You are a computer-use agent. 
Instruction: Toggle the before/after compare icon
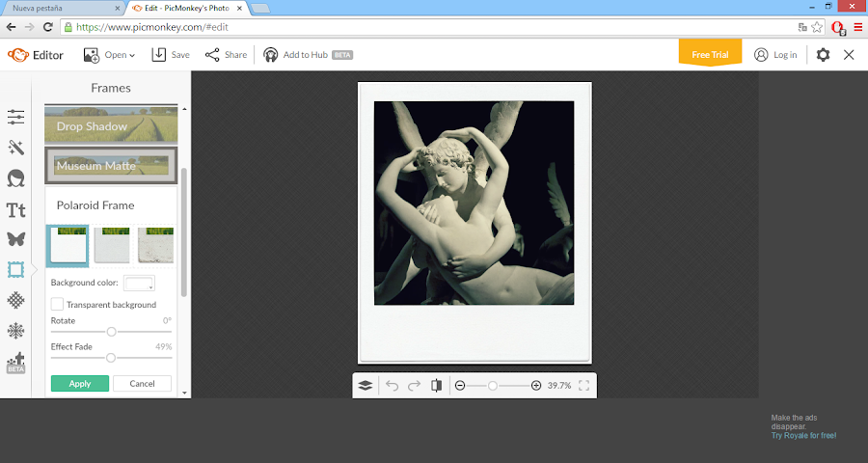(x=436, y=386)
